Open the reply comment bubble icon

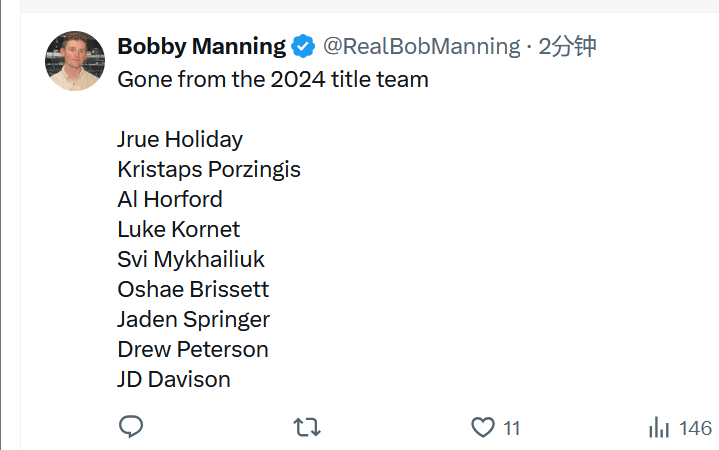[131, 427]
